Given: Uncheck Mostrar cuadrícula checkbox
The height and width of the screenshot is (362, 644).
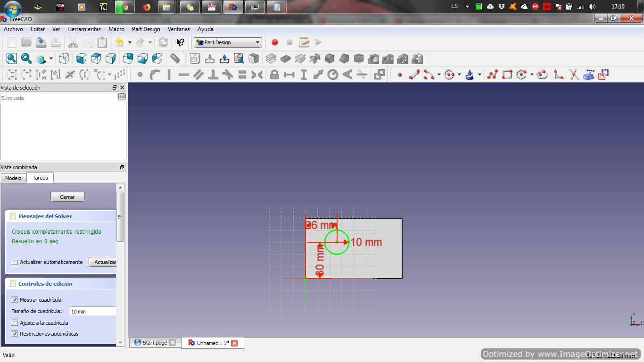Looking at the screenshot, I should tap(15, 300).
